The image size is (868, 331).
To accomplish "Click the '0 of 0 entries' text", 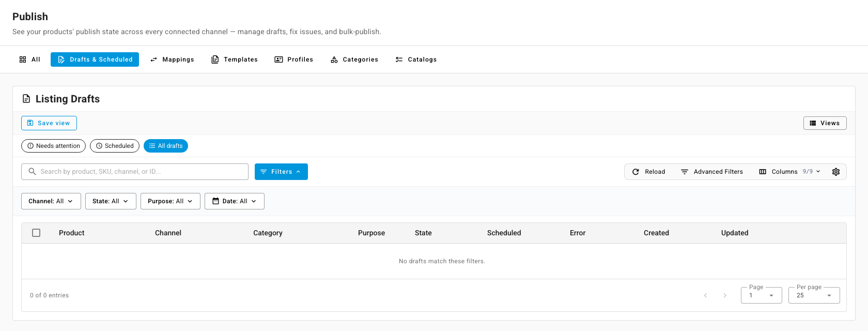I will 49,295.
